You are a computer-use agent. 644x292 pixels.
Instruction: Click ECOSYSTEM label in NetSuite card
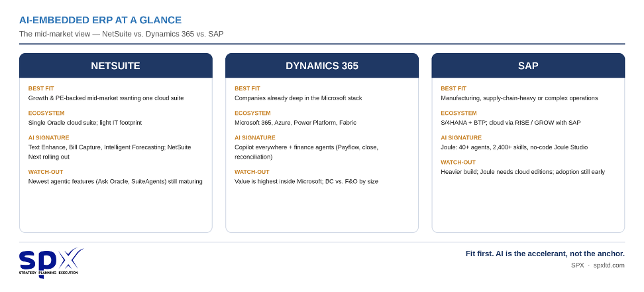[46, 113]
